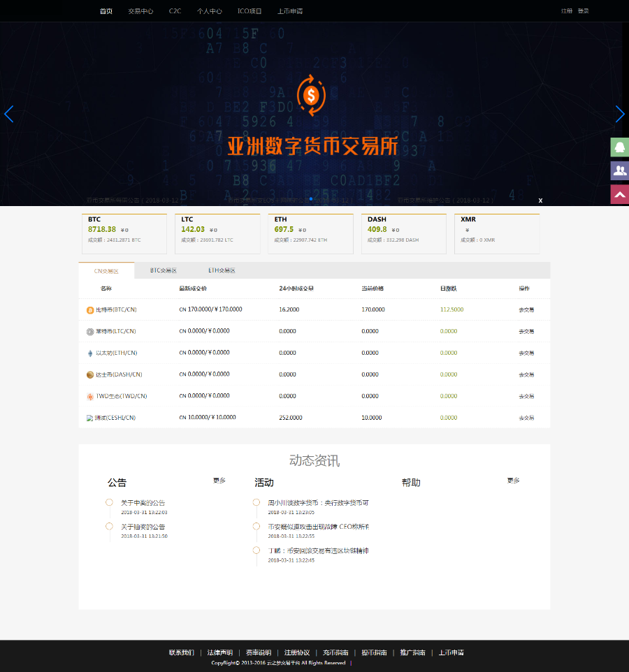Click the purple contacts icon on the right sidebar

[x=619, y=170]
